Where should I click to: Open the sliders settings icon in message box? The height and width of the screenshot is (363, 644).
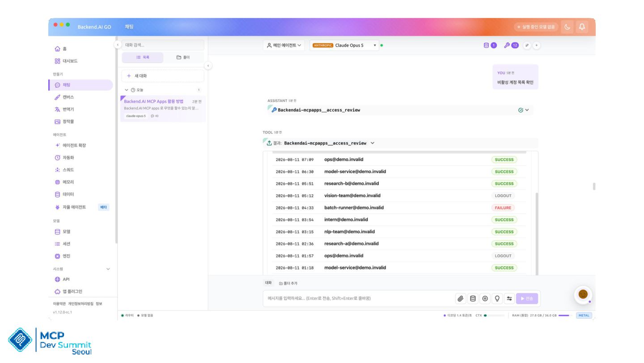click(509, 299)
